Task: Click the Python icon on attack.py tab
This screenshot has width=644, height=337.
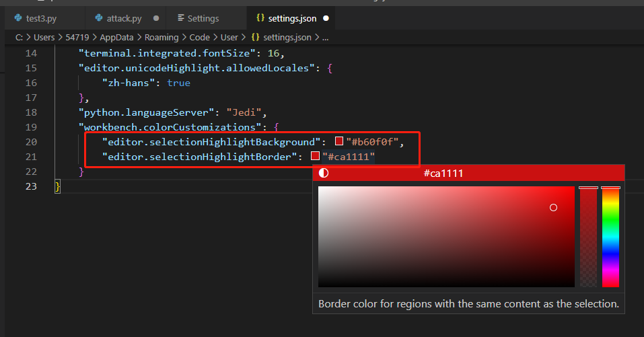Action: point(99,18)
